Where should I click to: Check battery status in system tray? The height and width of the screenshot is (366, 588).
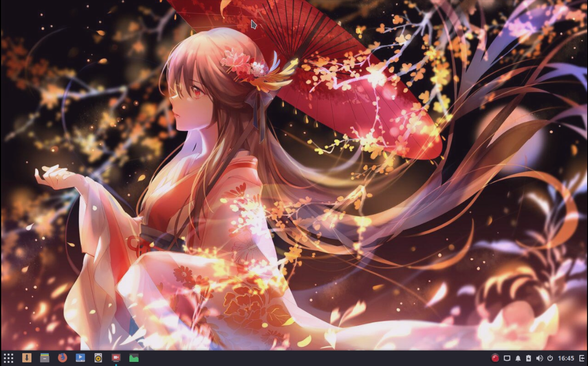click(x=529, y=358)
